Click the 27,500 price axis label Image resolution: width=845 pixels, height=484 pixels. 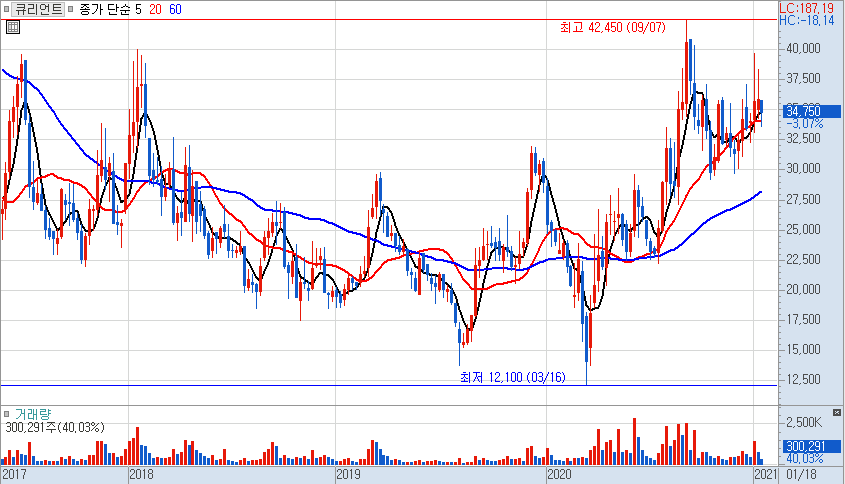coord(804,199)
